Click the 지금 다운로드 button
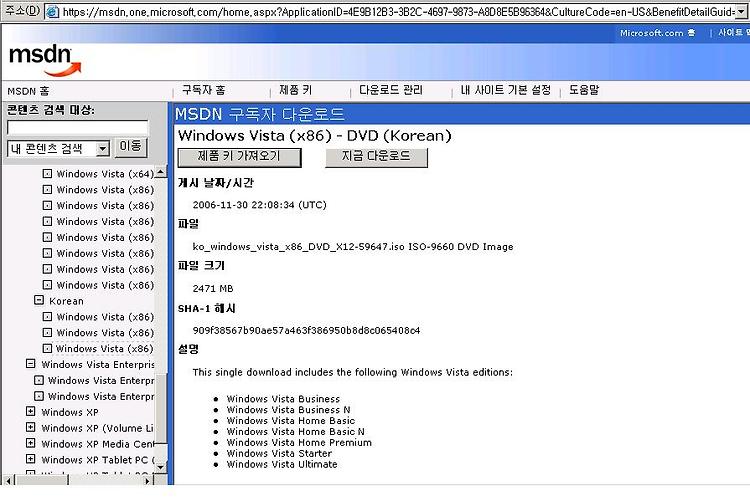Image resolution: width=750 pixels, height=501 pixels. point(376,157)
